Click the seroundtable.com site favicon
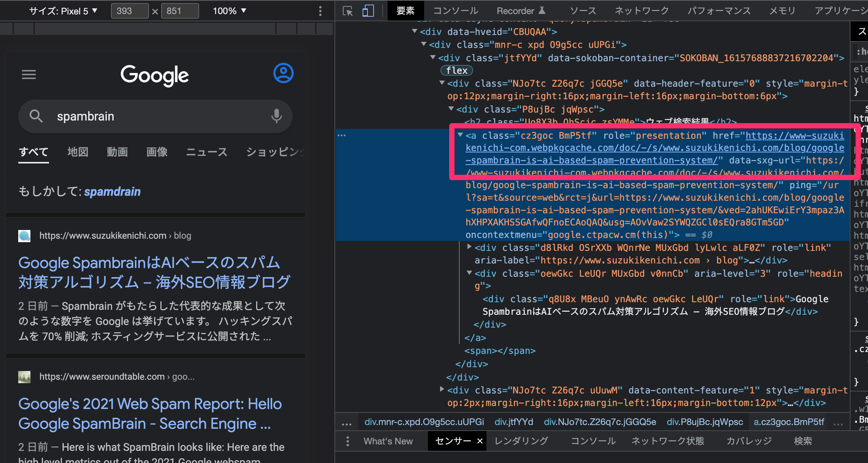 coord(24,377)
